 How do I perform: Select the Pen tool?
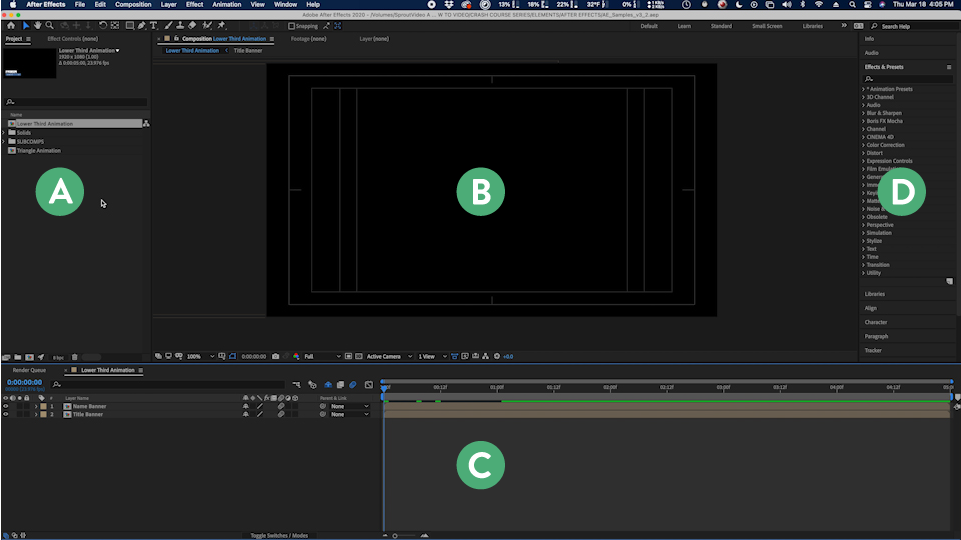click(x=141, y=25)
